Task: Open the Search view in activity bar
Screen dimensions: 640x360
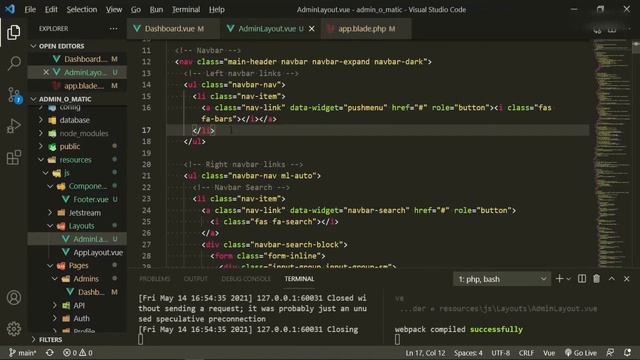Action: click(x=13, y=63)
